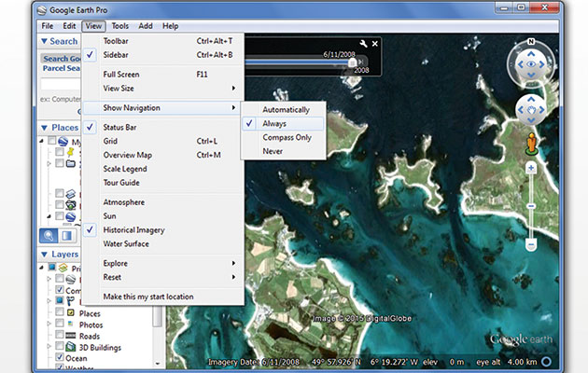Viewport: 588px width, 373px height.
Task: Toggle the Places layer checkbox
Action: pos(60,311)
